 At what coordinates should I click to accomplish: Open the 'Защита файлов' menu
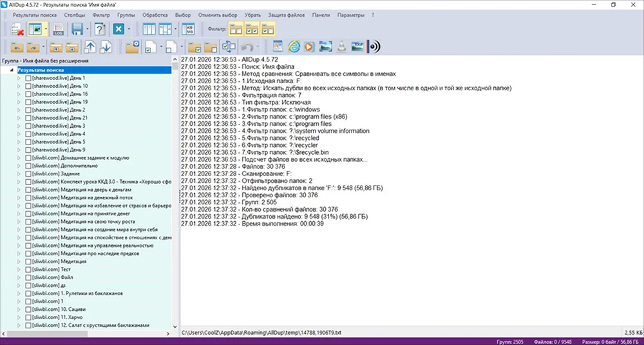click(x=288, y=14)
